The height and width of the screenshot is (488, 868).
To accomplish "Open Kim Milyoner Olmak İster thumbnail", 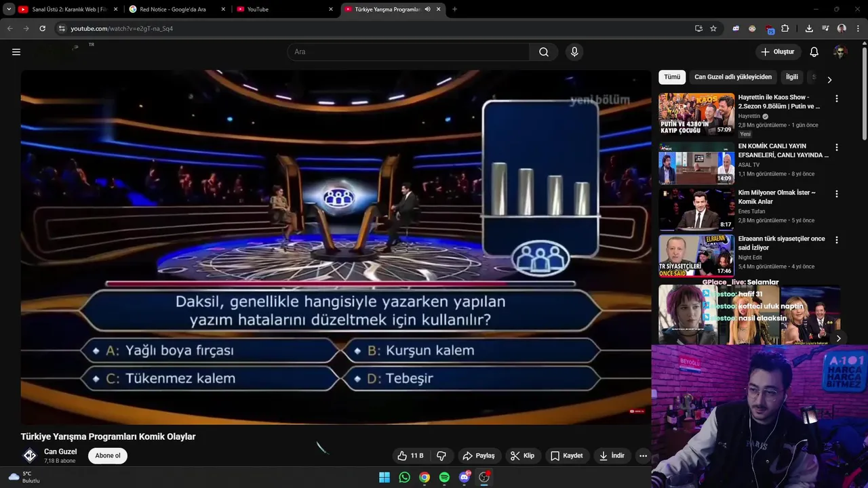I will pyautogui.click(x=696, y=209).
